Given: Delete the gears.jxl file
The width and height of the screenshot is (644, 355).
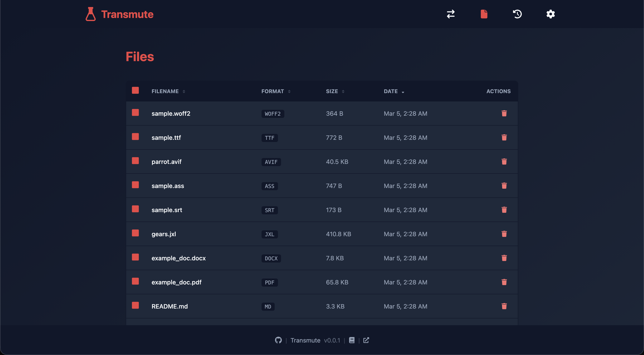Looking at the screenshot, I should pyautogui.click(x=504, y=234).
